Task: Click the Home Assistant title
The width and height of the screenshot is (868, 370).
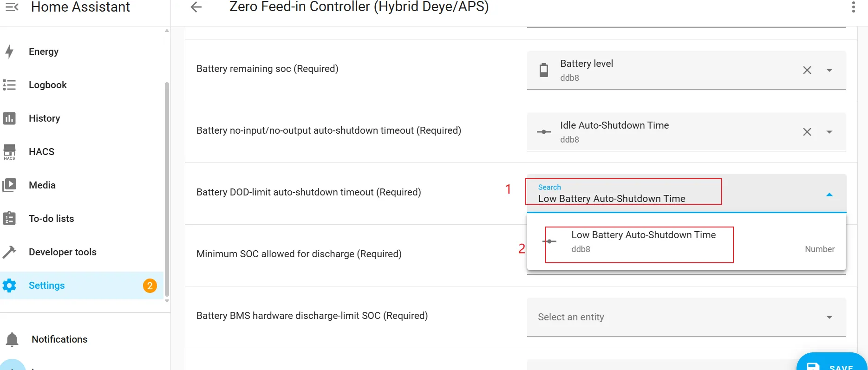Action: pyautogui.click(x=80, y=7)
